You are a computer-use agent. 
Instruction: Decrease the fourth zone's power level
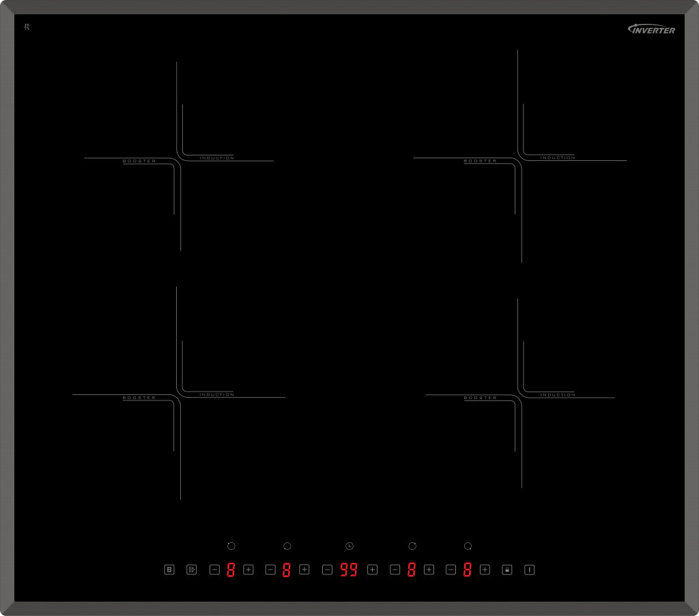point(451,570)
